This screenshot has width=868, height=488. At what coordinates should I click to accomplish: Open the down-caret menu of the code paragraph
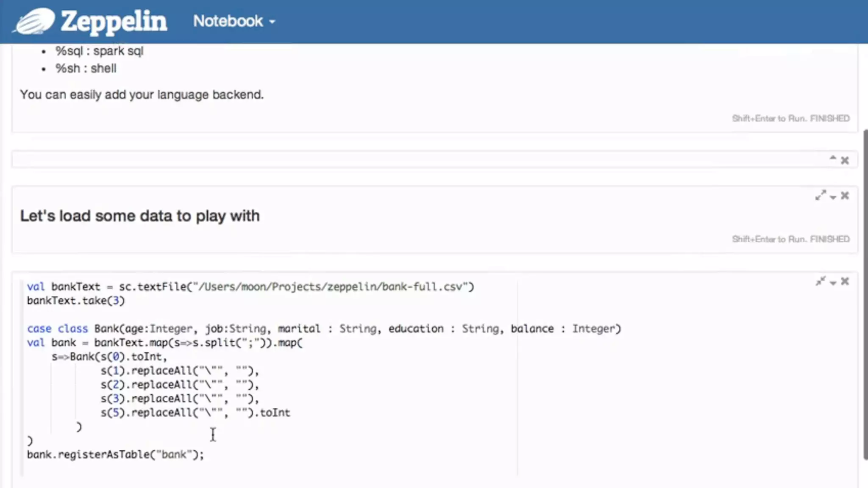(x=833, y=283)
